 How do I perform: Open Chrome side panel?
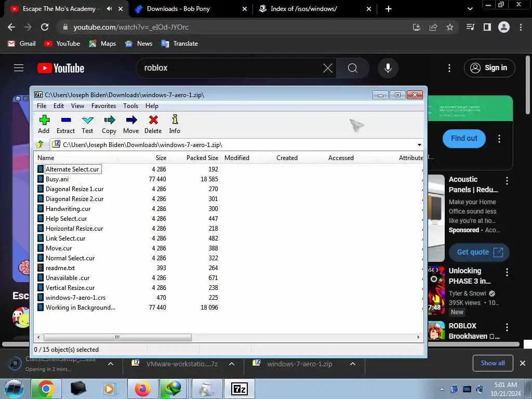point(487,27)
